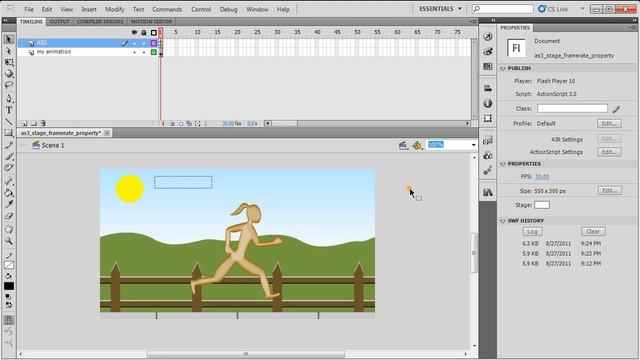
Task: Open the Modify menu
Action: 115,9
